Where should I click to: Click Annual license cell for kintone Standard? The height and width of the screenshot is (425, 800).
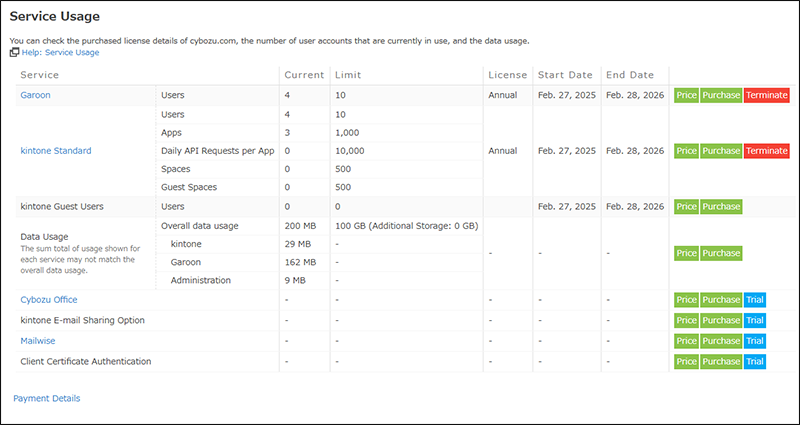tap(503, 151)
